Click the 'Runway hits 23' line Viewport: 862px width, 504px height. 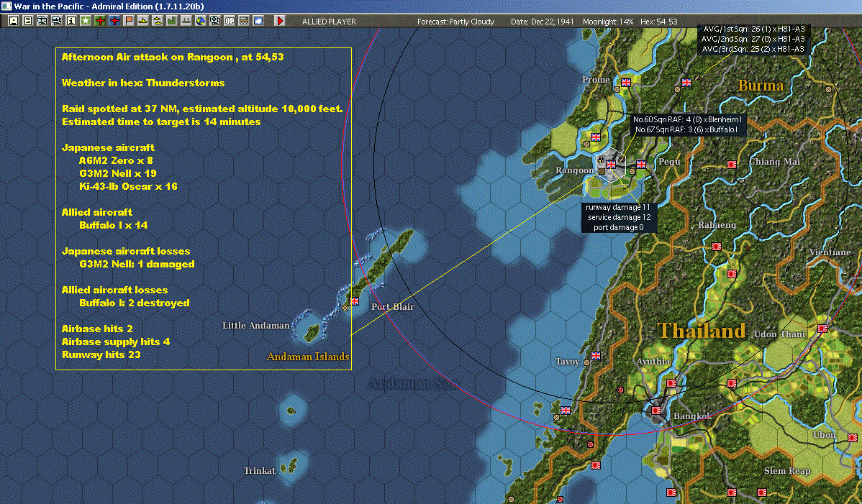pos(101,354)
